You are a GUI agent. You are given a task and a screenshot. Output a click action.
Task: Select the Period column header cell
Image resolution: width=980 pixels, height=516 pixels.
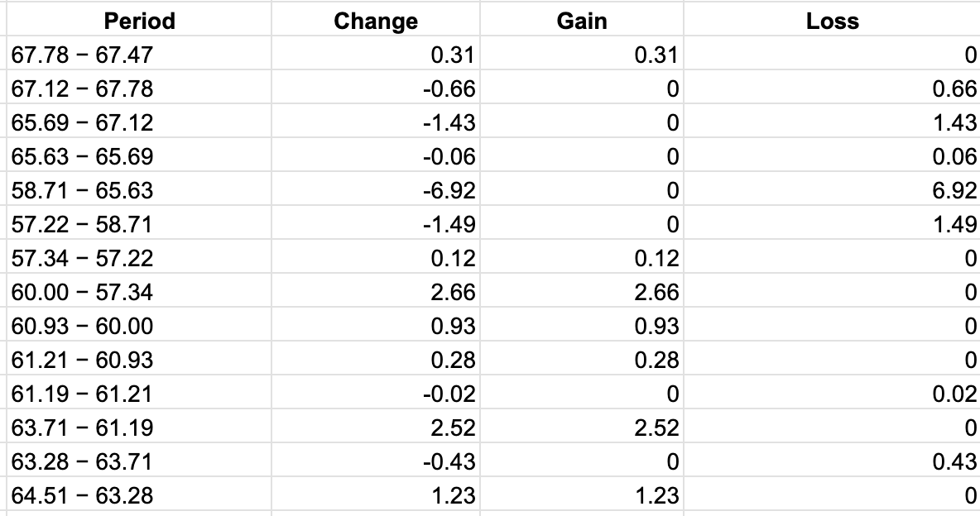(140, 21)
